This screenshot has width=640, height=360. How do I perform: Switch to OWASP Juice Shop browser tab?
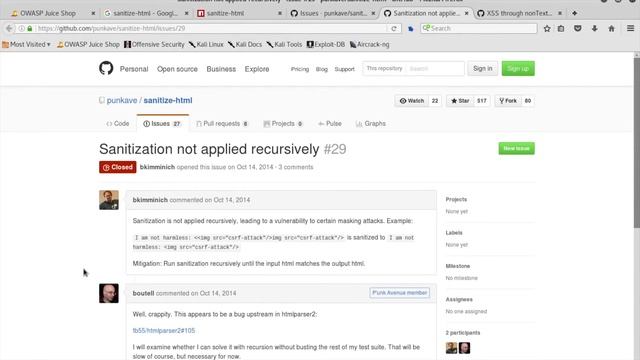click(48, 13)
